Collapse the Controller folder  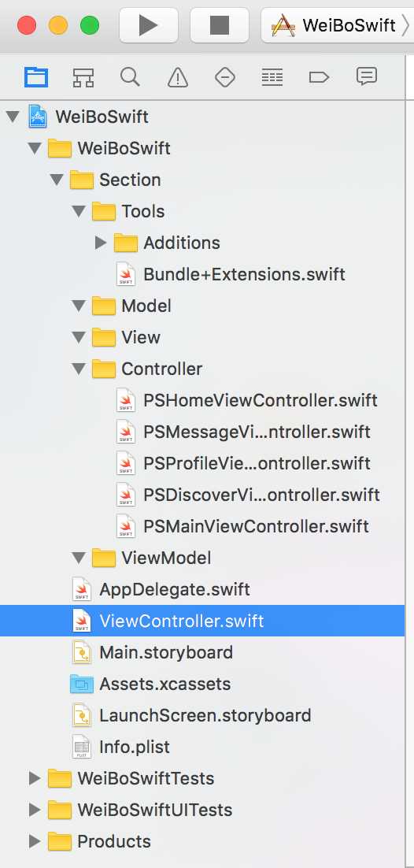click(x=79, y=369)
